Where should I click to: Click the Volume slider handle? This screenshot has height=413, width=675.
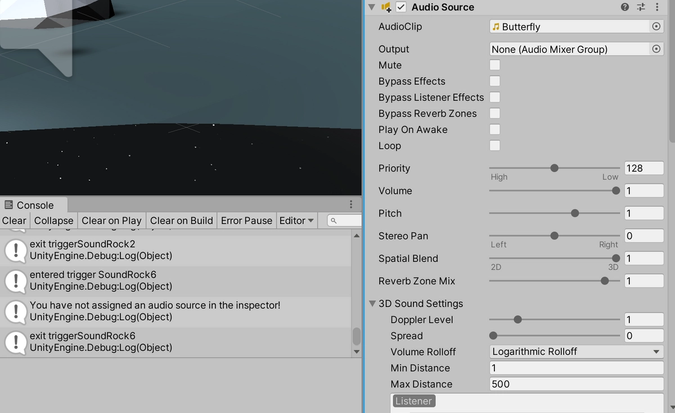coord(616,190)
